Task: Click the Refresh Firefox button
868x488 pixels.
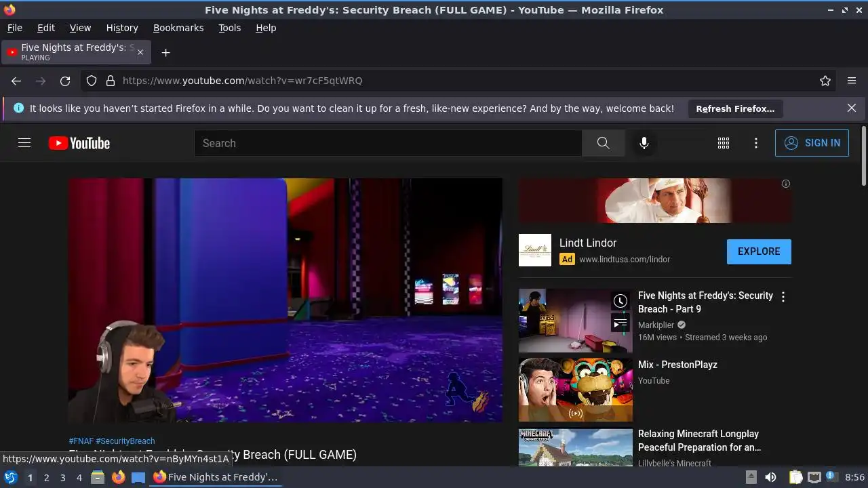Action: point(735,108)
